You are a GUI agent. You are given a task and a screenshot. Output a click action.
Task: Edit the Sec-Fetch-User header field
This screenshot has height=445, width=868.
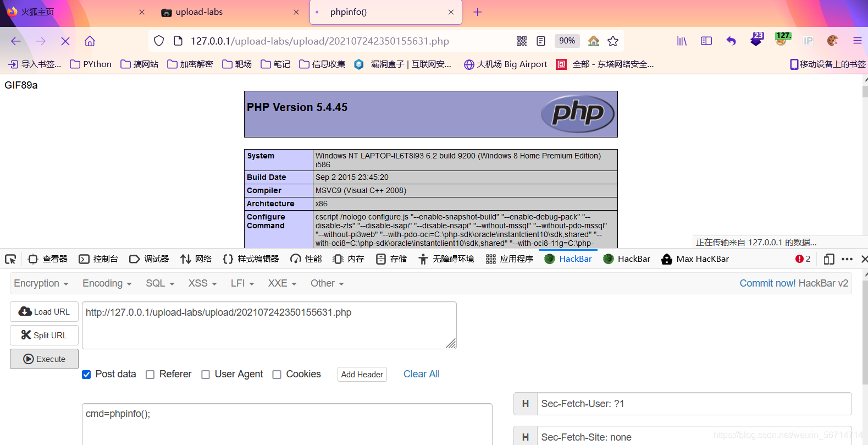[x=694, y=404]
